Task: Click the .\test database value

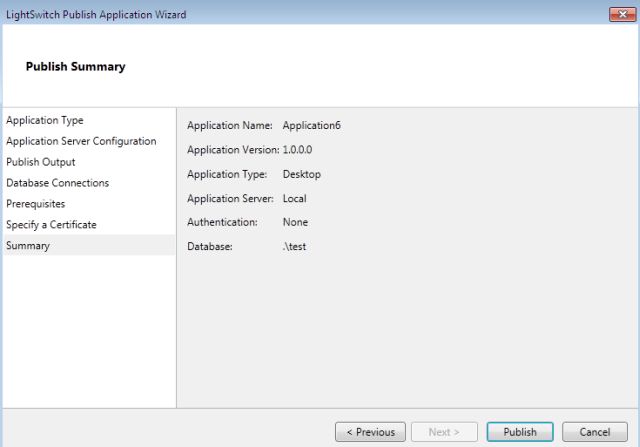Action: tap(294, 247)
